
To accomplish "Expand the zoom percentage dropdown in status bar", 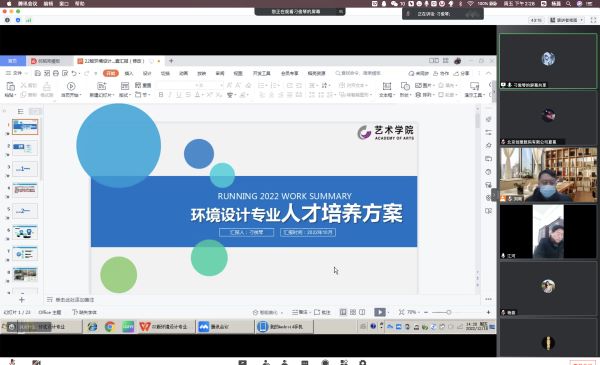I will tap(413, 312).
